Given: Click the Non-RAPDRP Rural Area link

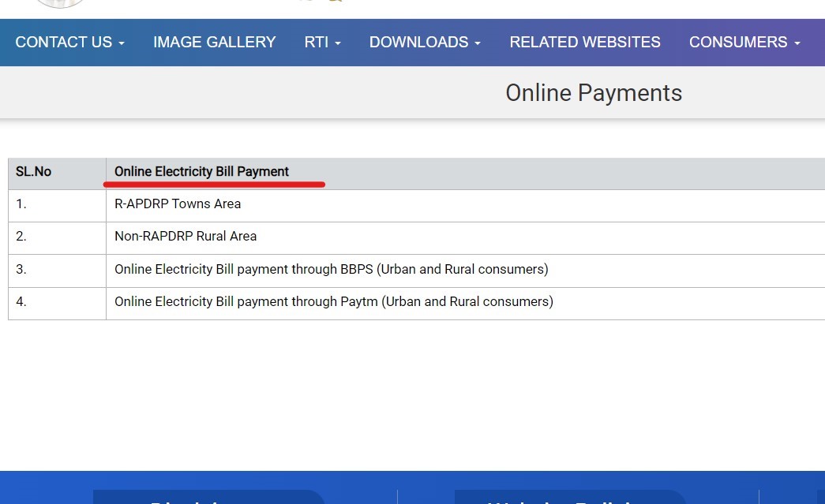Looking at the screenshot, I should 186,236.
